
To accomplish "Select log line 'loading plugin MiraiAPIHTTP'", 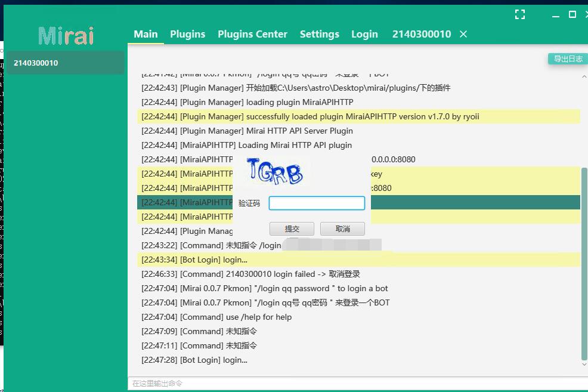I will (x=358, y=102).
